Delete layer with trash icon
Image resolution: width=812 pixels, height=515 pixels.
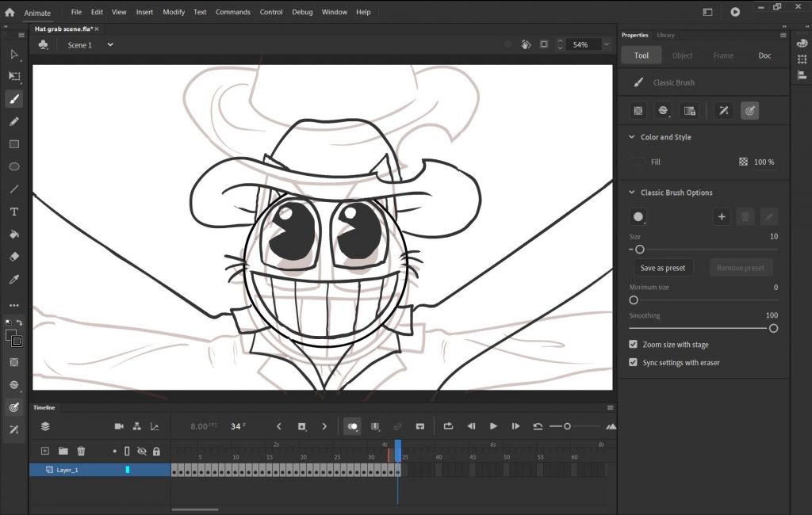[x=81, y=451]
